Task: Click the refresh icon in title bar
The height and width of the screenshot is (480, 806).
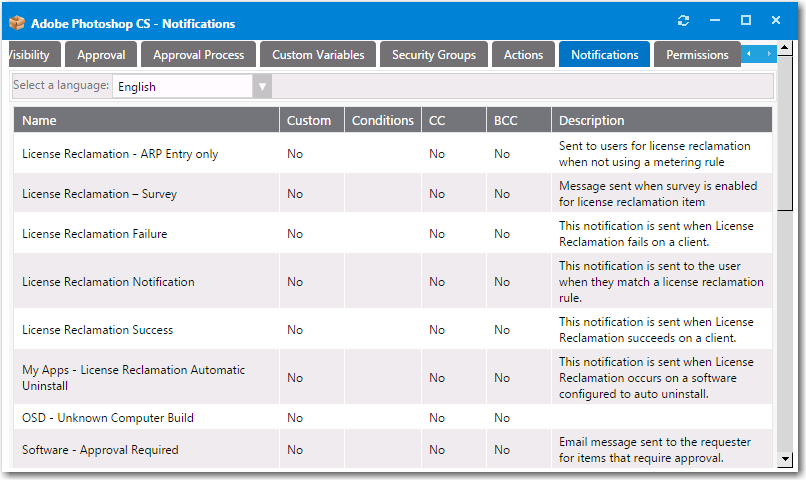Action: (x=683, y=21)
